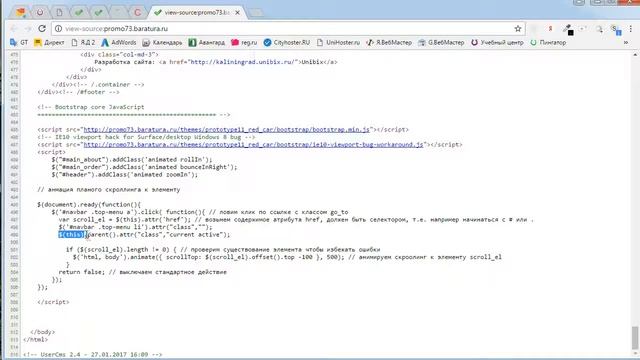
Task: Open the bootstrap.min.js script link
Action: (x=227, y=129)
